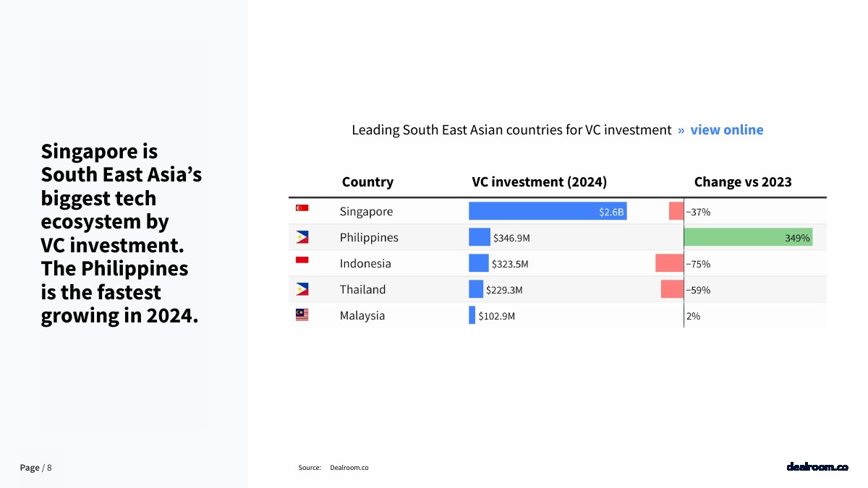The image size is (868, 488).
Task: Select the Malaysia flag icon
Action: pyautogui.click(x=302, y=314)
